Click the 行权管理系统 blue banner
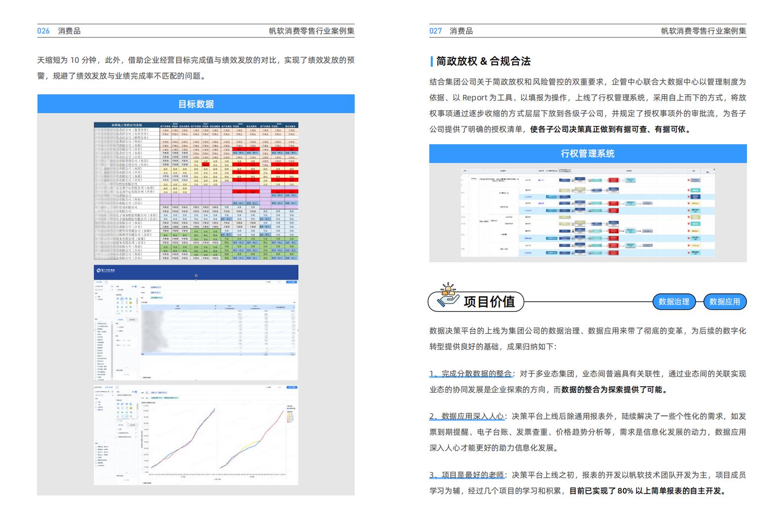 coord(588,154)
